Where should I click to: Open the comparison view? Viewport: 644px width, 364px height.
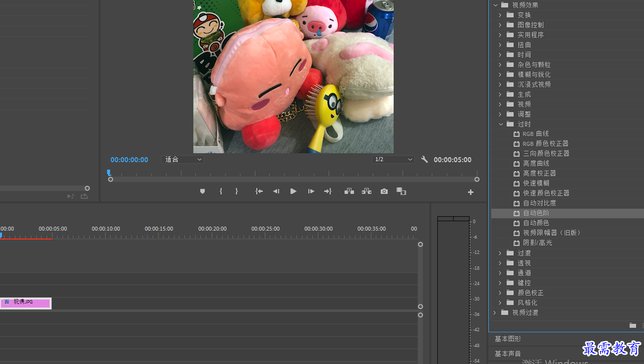(x=401, y=191)
